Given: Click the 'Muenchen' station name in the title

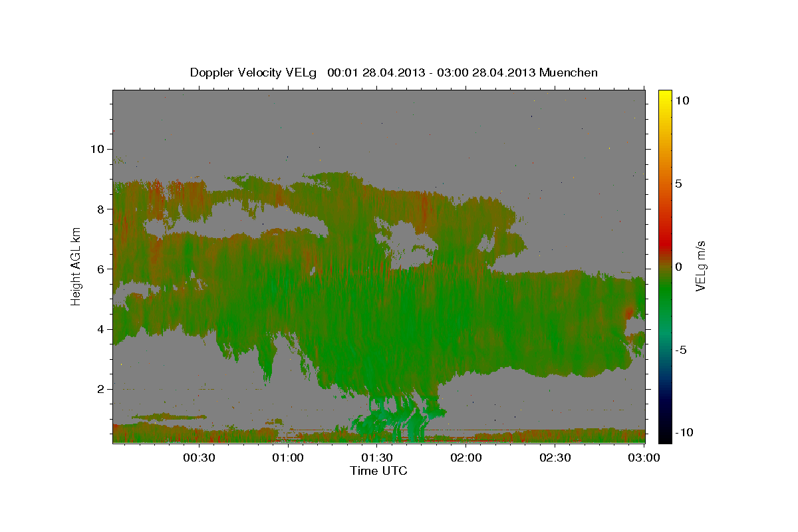Looking at the screenshot, I should 570,72.
